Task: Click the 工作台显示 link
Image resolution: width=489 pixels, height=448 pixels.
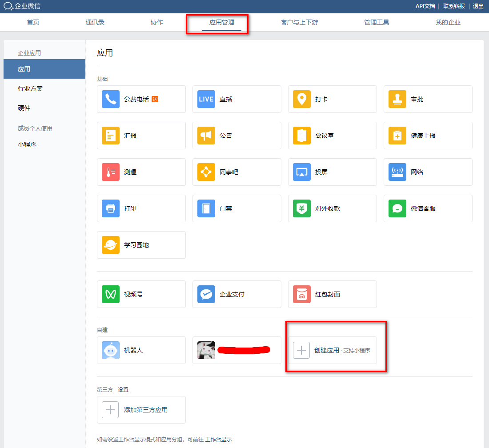Action: (219, 439)
